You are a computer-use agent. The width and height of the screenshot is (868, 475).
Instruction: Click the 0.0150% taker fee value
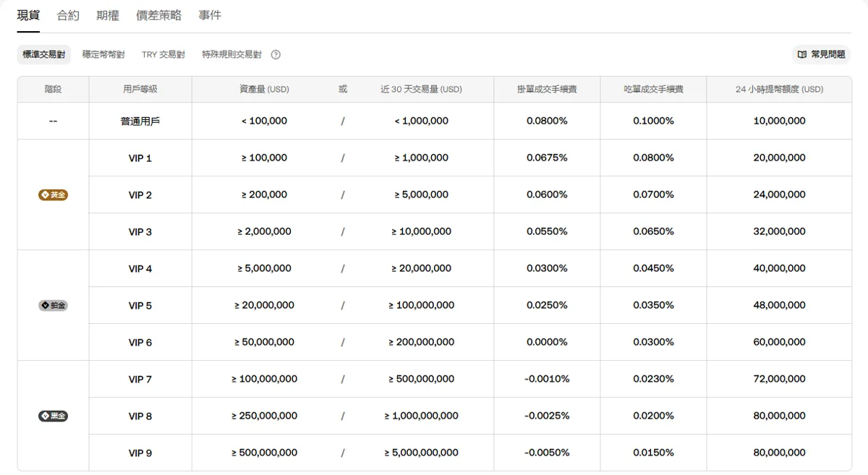point(653,453)
